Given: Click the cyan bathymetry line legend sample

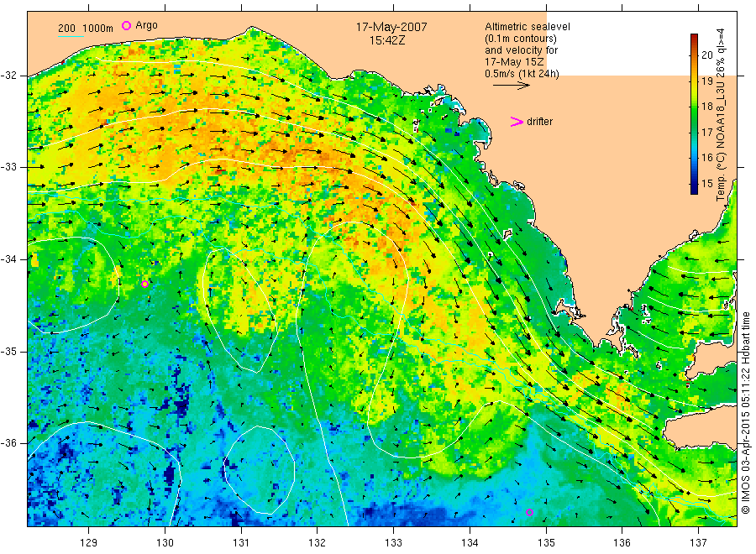Looking at the screenshot, I should (x=71, y=35).
